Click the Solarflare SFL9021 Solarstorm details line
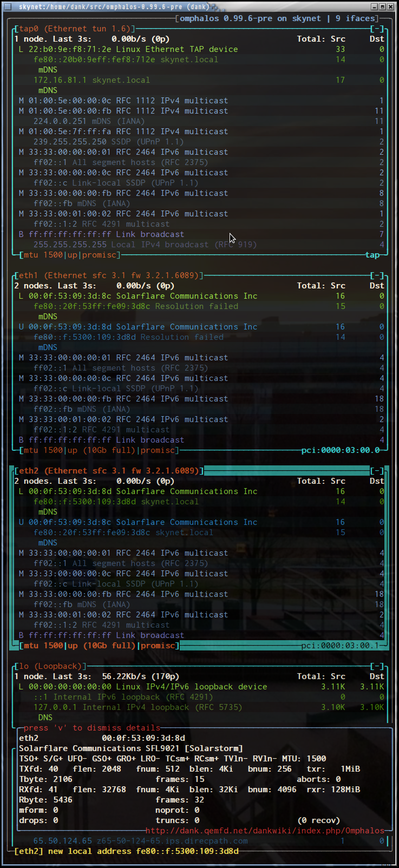Image resolution: width=399 pixels, height=868 pixels. 130,748
